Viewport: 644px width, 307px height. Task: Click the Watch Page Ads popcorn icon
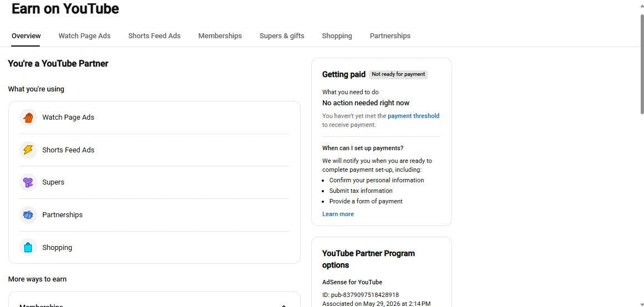point(28,117)
